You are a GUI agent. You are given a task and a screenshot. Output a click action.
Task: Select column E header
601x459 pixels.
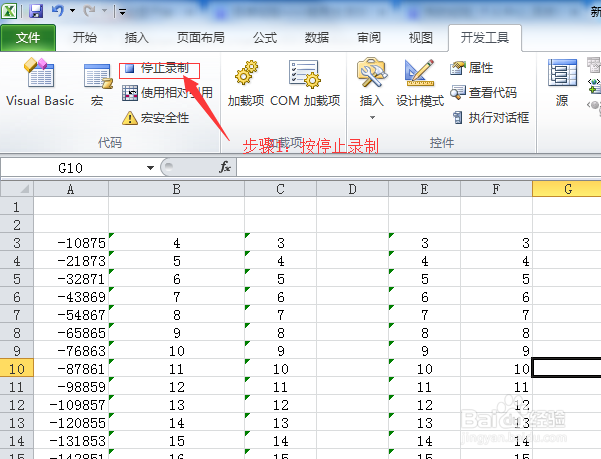[x=424, y=189]
